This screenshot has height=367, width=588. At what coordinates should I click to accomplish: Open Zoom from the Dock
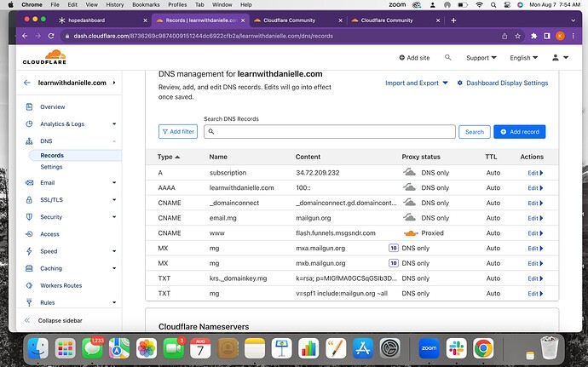coord(429,348)
